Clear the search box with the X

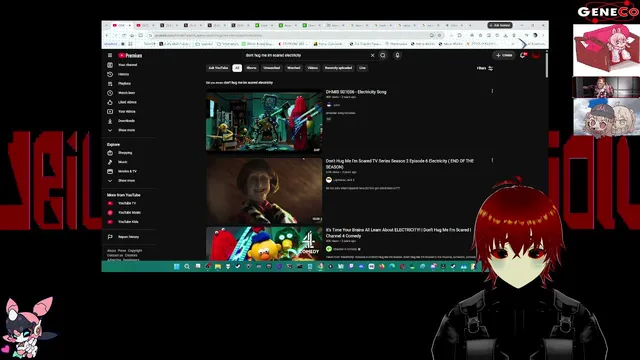point(372,55)
